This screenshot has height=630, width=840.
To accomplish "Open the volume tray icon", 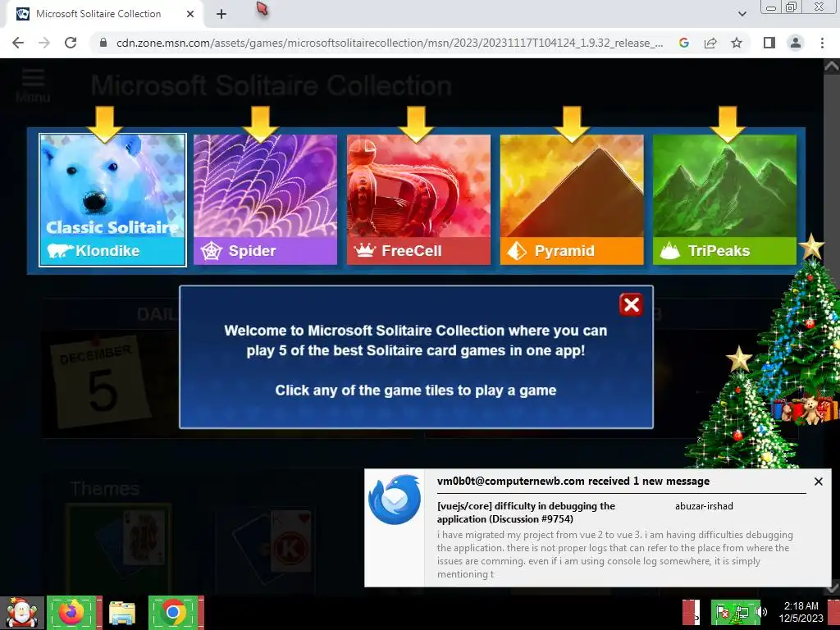I will coord(761,612).
